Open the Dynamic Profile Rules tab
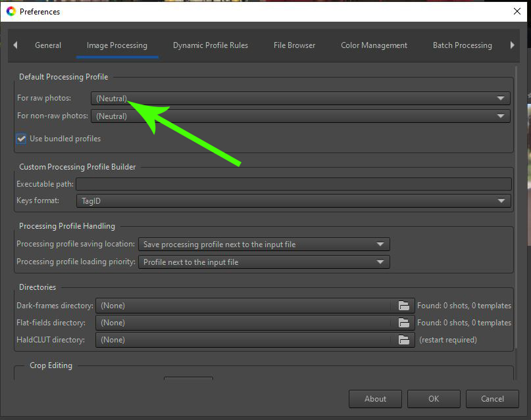Viewport: 531px width, 420px height. (211, 45)
